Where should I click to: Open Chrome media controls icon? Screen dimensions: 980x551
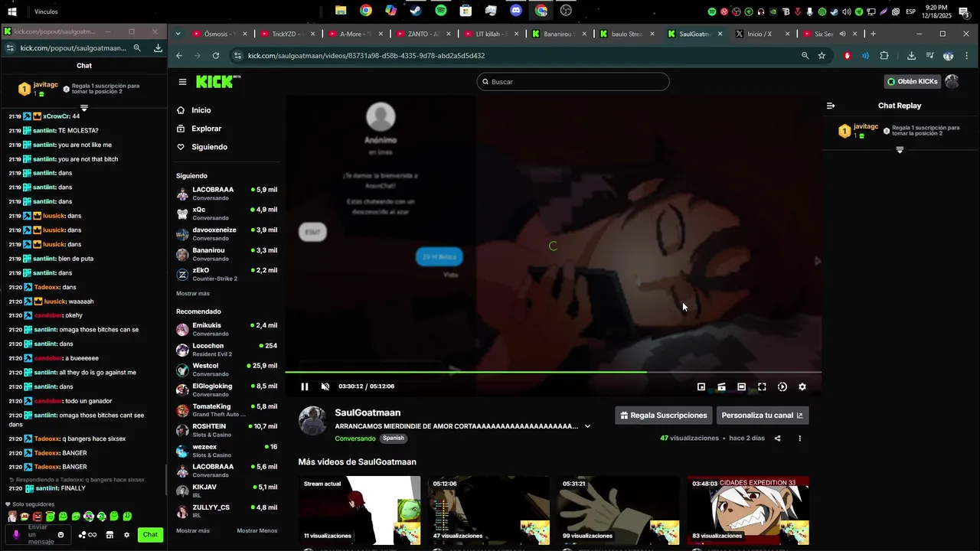coord(929,56)
